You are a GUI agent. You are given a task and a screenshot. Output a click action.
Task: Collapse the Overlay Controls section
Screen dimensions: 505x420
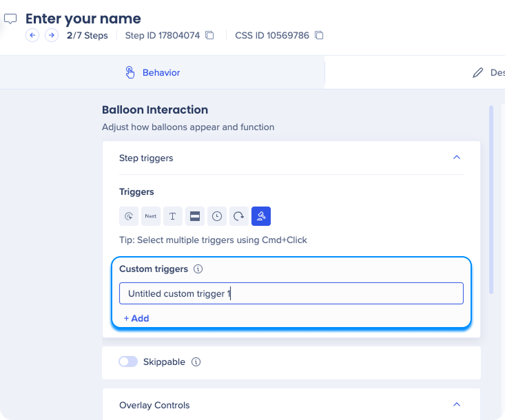click(456, 405)
